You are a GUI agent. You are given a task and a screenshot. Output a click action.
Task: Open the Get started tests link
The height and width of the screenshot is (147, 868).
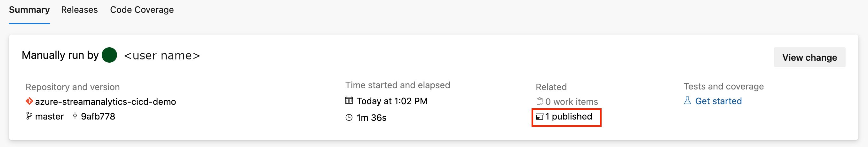coord(718,101)
